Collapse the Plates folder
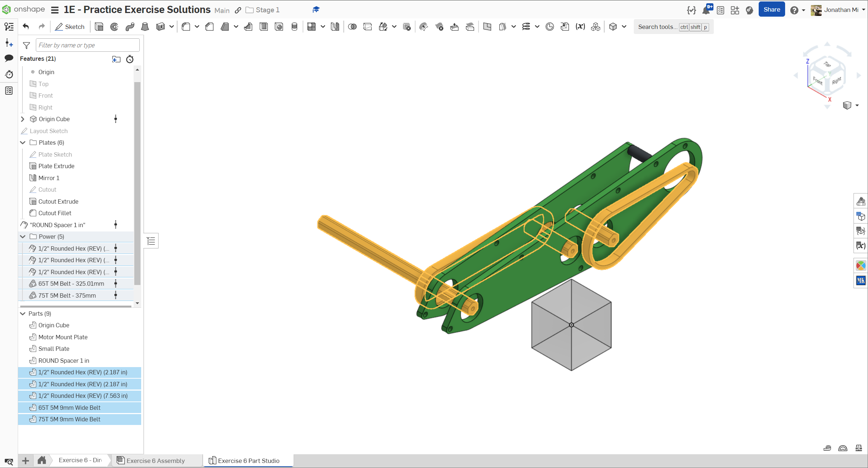 tap(23, 142)
